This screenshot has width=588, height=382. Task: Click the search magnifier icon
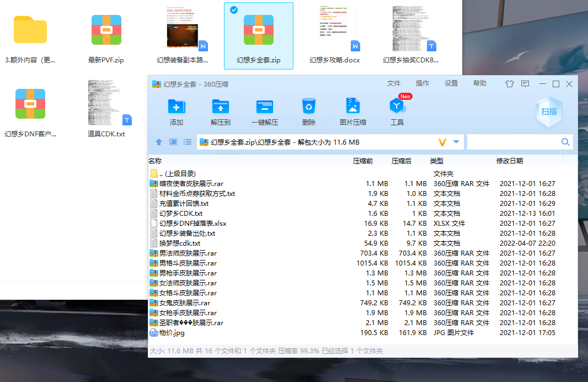coord(565,142)
